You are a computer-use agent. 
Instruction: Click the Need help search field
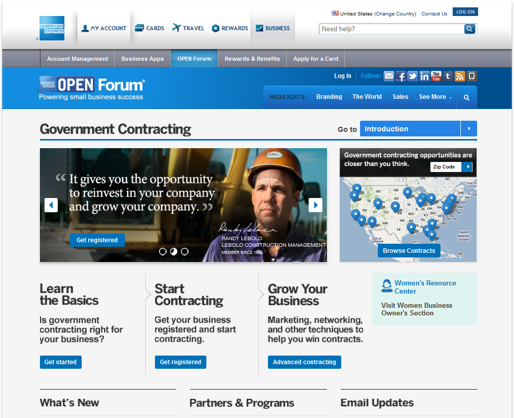coord(392,29)
